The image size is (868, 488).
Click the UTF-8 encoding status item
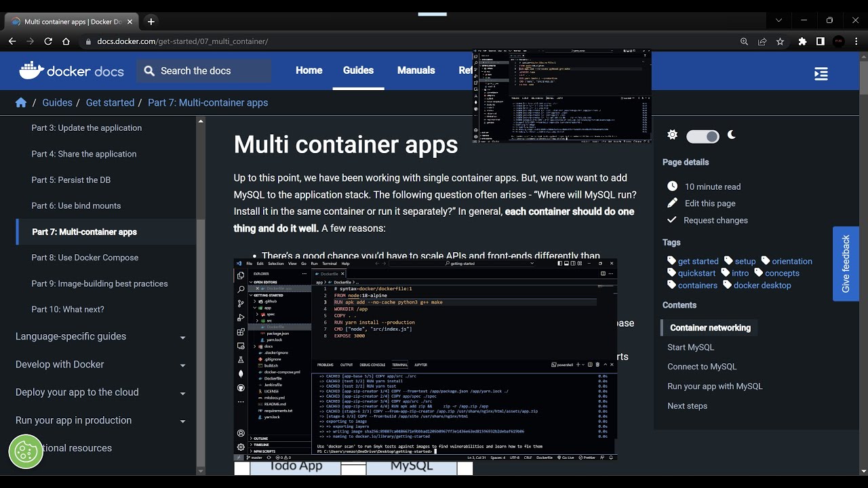[515, 457]
